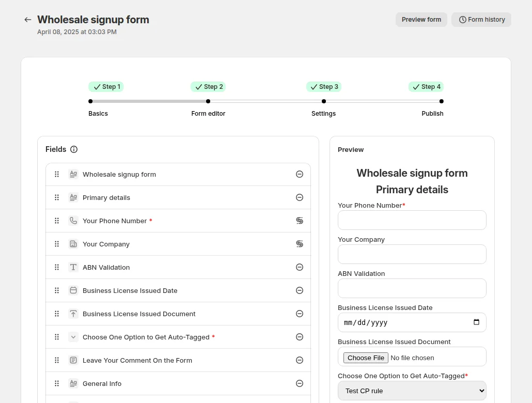Click 'April 08, 2025 at 03:03 PM' timestamp

(76, 32)
